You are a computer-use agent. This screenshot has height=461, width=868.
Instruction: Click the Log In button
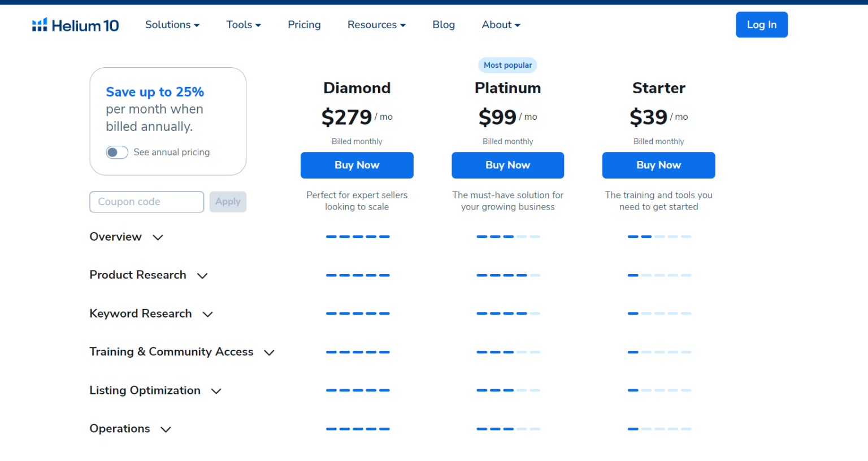tap(761, 24)
